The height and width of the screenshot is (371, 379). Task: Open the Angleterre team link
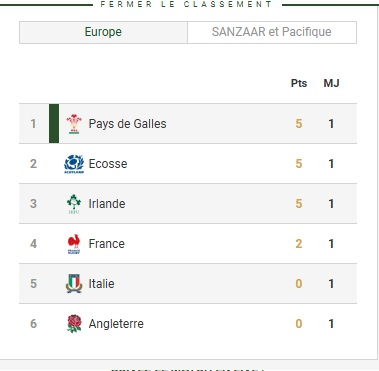(x=116, y=324)
